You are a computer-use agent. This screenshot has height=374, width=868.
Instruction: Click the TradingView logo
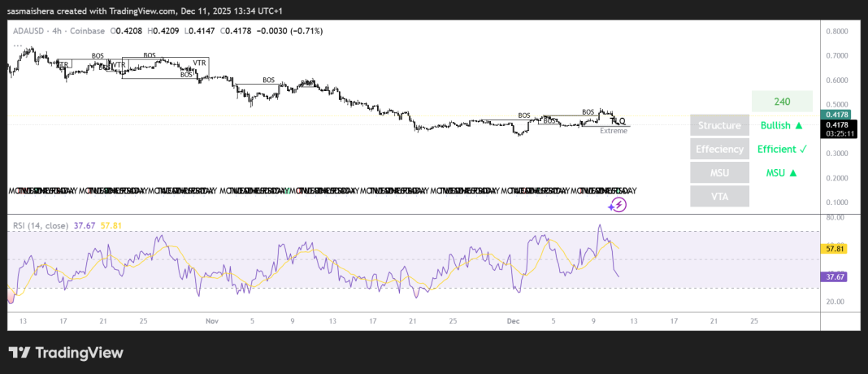(x=66, y=353)
